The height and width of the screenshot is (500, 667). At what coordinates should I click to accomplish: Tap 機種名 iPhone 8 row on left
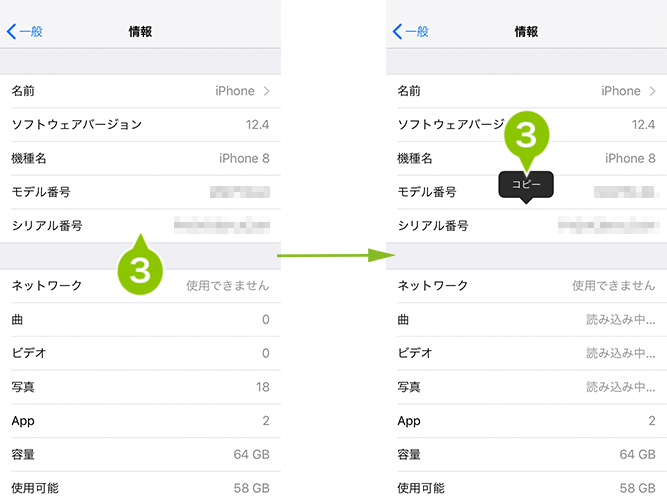pos(140,158)
